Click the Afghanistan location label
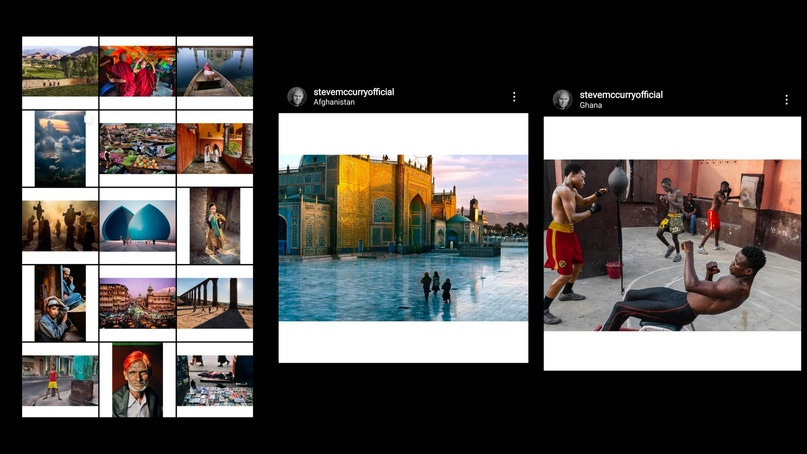Viewport: 807px width, 454px height. (334, 102)
